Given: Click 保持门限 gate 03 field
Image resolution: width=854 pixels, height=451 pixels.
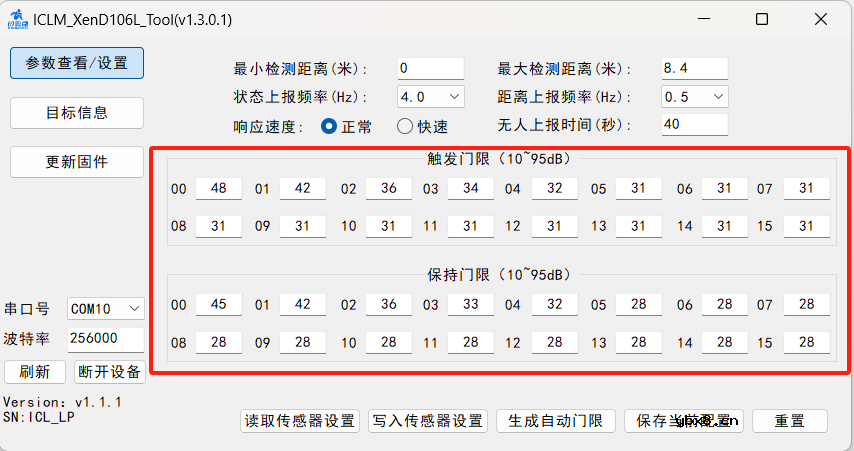Looking at the screenshot, I should 471,304.
